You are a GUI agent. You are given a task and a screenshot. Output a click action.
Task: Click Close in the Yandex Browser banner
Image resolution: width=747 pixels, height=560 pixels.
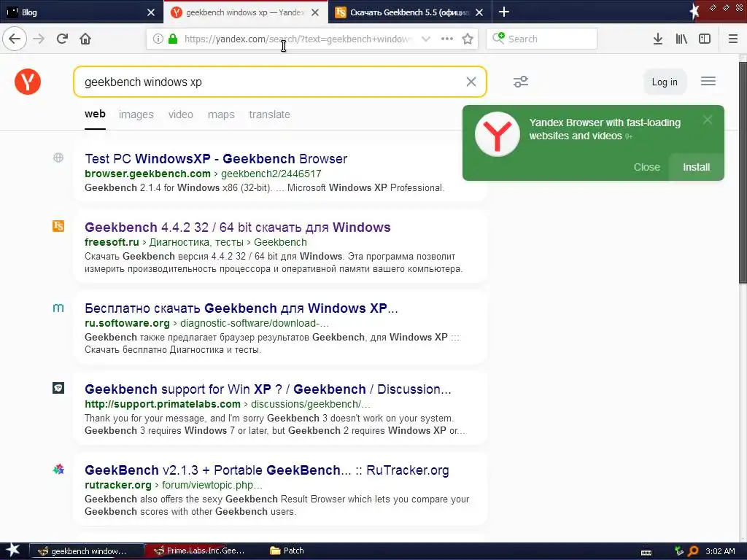647,167
